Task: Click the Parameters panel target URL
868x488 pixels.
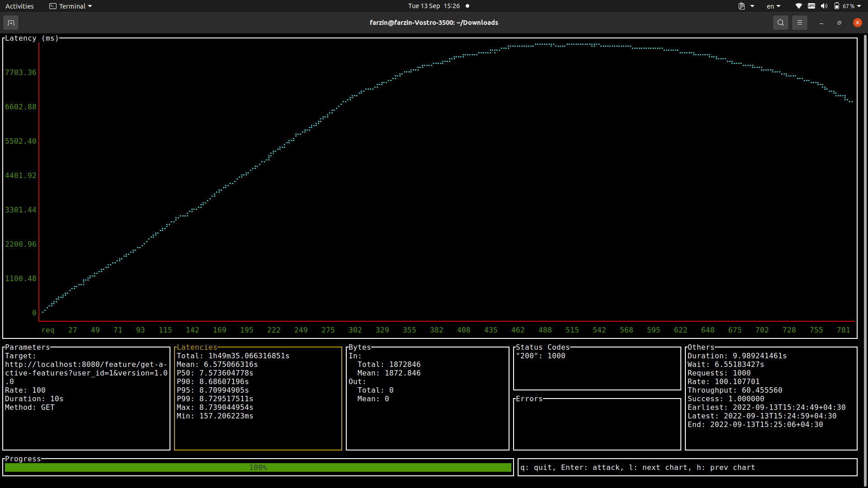Action: coord(86,373)
